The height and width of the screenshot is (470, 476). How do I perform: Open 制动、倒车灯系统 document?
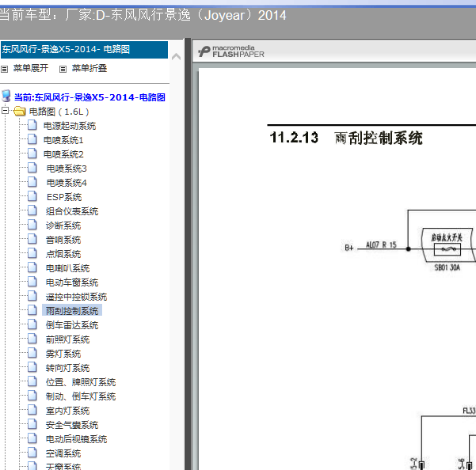pyautogui.click(x=81, y=396)
